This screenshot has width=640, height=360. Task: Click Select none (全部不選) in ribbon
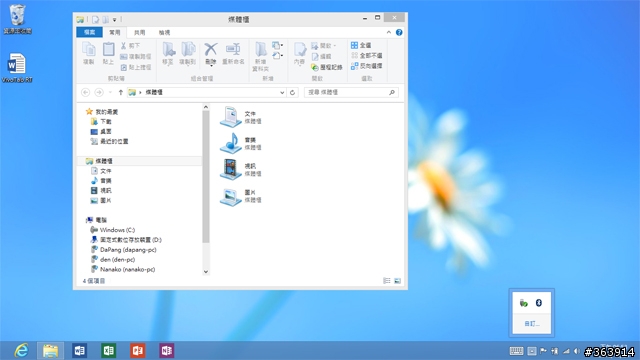point(367,56)
